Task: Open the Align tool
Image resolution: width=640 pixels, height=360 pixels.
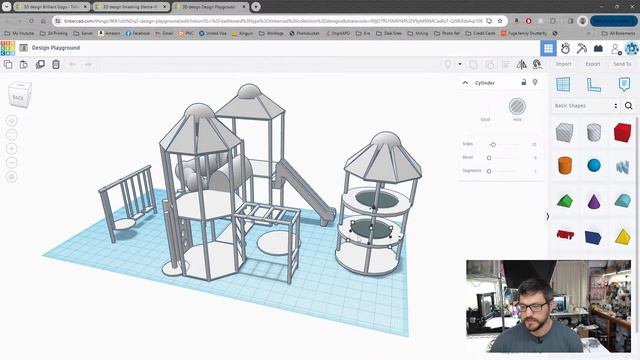Action: (x=506, y=64)
